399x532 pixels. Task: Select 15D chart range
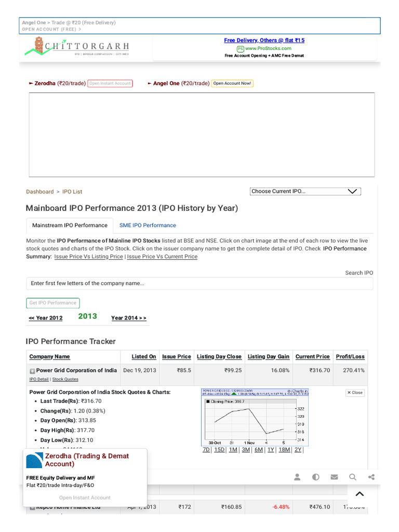[219, 449]
